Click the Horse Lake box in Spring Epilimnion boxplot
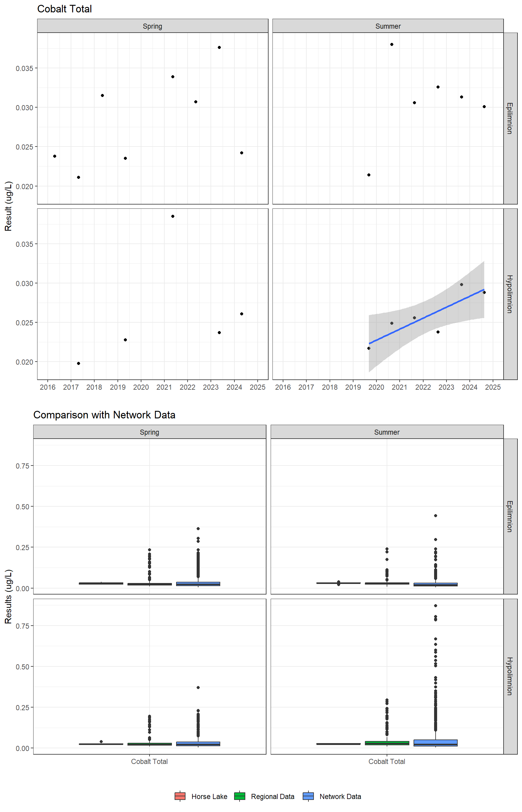522x812 pixels. click(101, 583)
